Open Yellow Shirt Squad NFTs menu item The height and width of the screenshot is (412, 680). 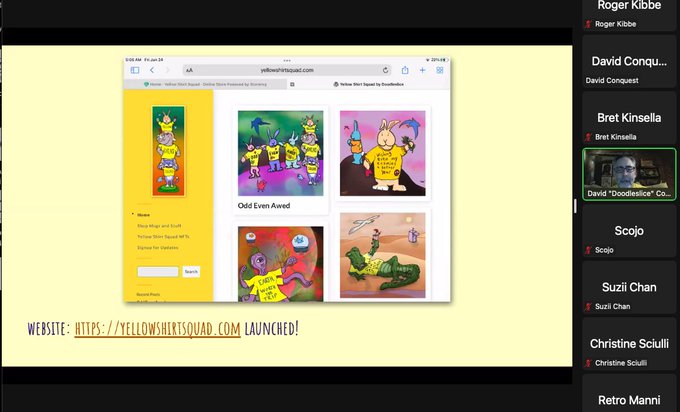(x=163, y=237)
